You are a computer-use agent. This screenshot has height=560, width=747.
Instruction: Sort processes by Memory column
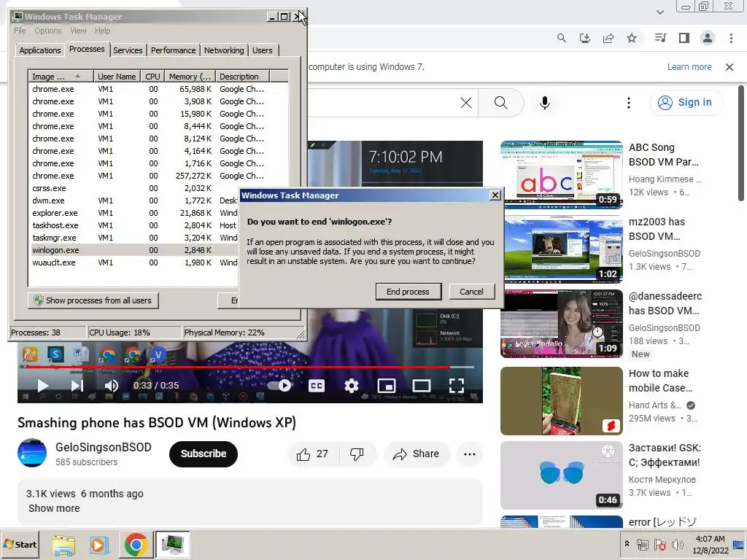coord(190,76)
